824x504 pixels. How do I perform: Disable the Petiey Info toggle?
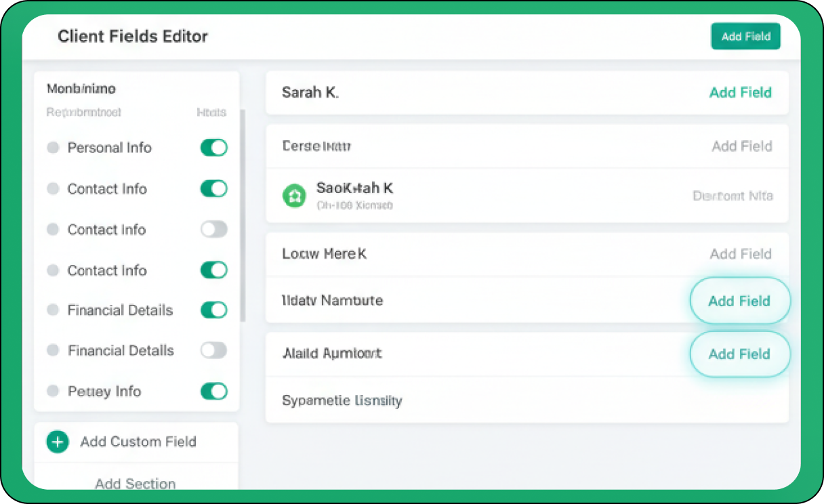tap(213, 391)
